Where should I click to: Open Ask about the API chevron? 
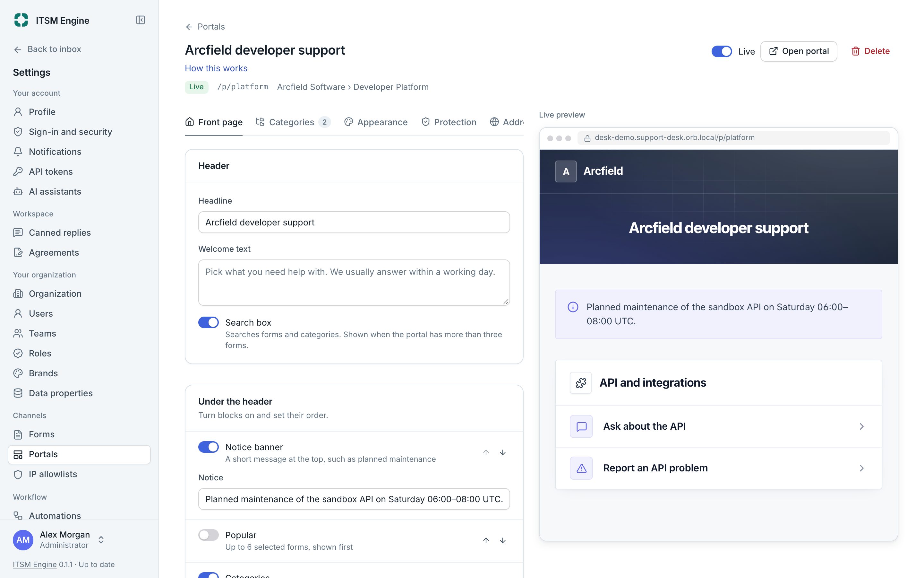861,426
